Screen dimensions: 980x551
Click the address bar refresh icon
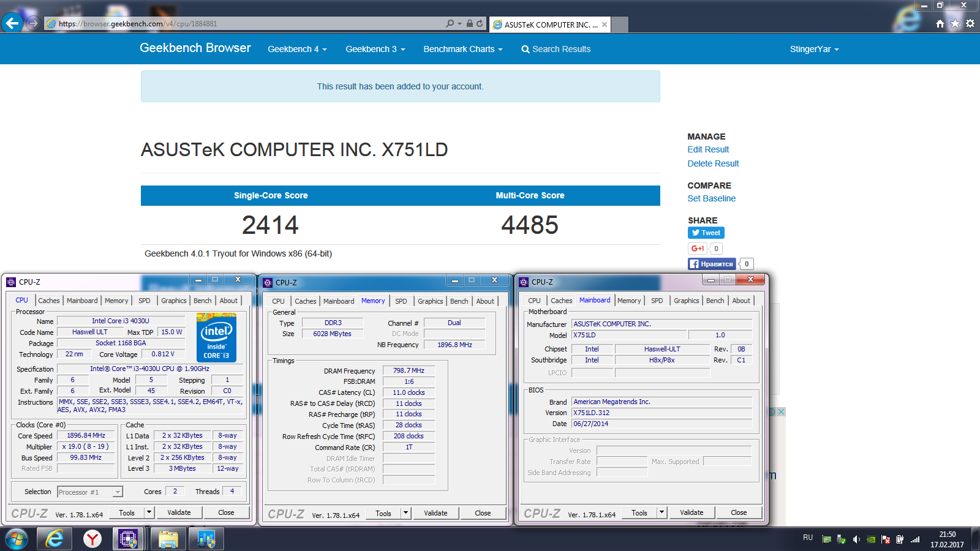click(480, 23)
